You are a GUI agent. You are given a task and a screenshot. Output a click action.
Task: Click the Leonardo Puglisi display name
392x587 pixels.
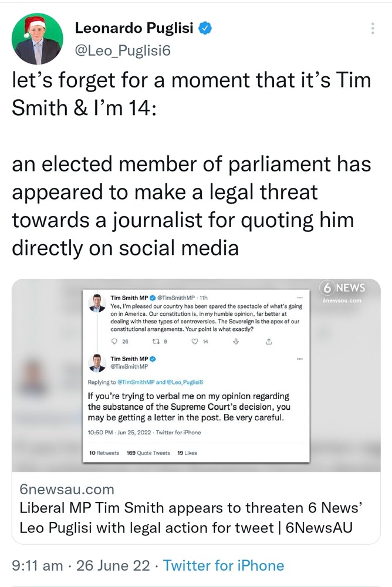pos(134,27)
